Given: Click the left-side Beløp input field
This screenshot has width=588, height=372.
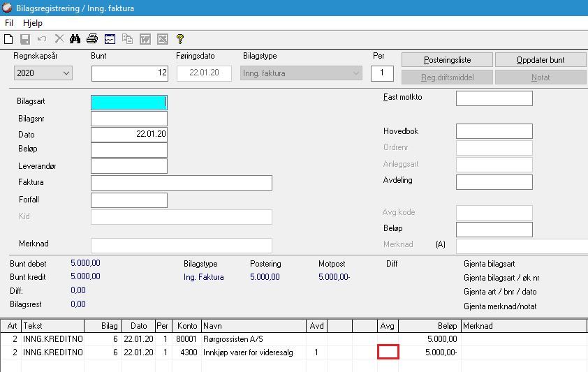Looking at the screenshot, I should (x=129, y=150).
